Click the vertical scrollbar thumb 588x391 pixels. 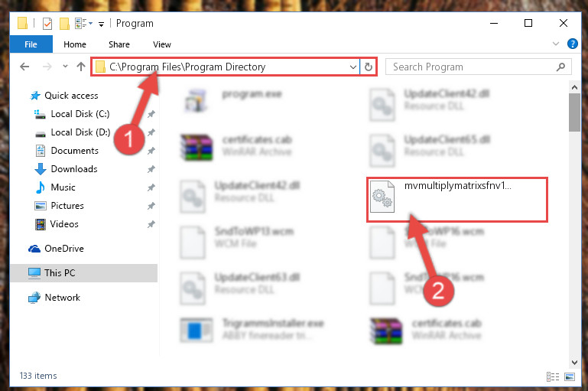coord(574,112)
